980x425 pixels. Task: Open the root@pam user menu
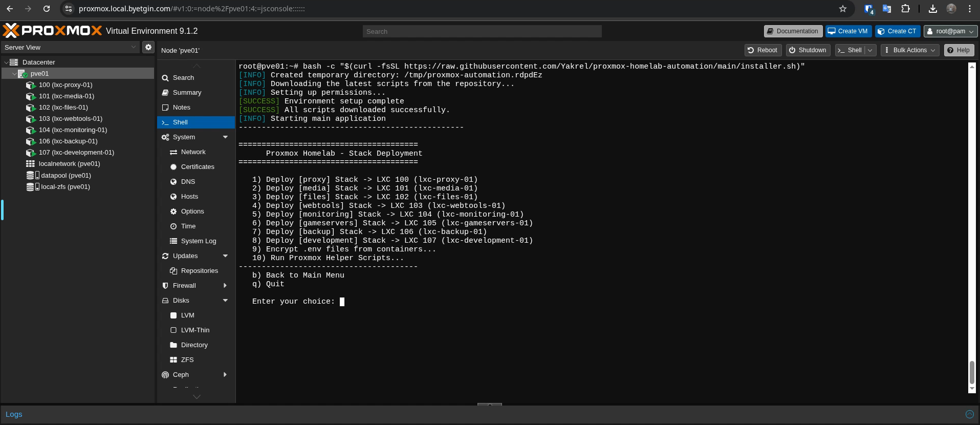[950, 31]
